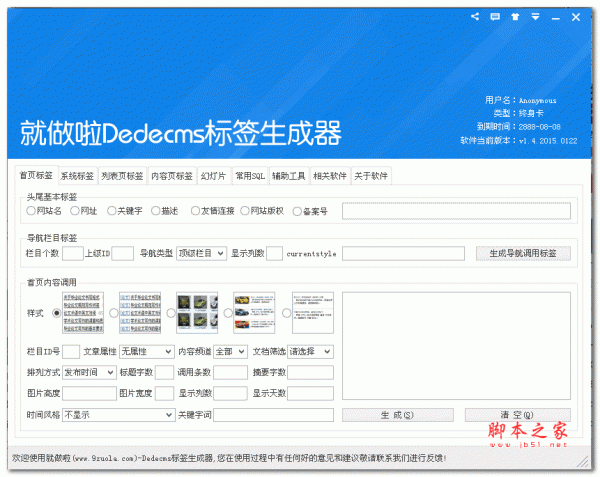Image resolution: width=600 pixels, height=477 pixels.
Task: Switch to the 相关软件 tab
Action: pyautogui.click(x=330, y=176)
